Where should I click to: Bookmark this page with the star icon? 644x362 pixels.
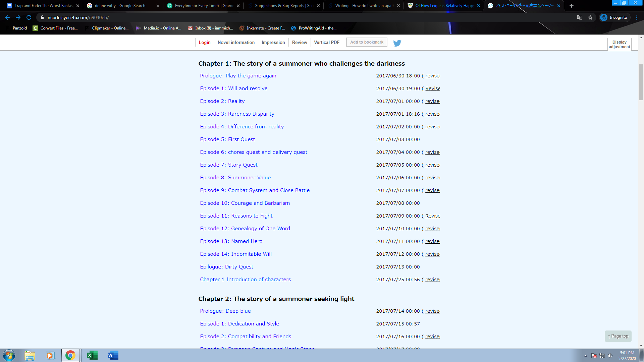[590, 17]
